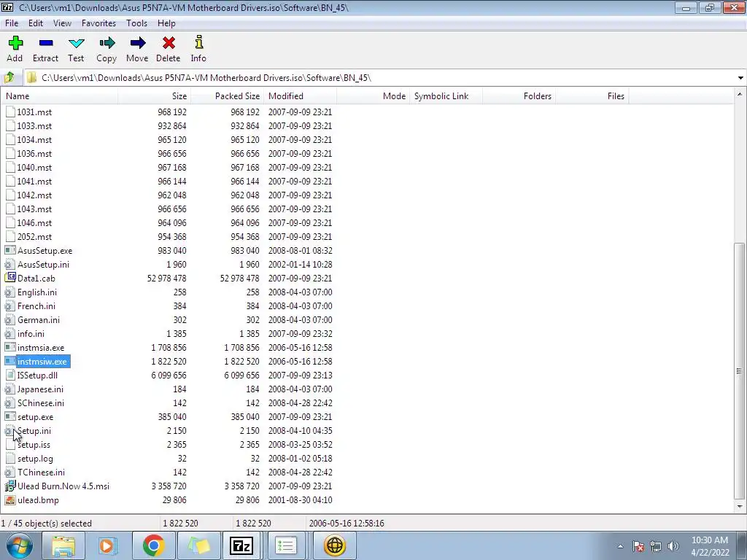Open the Favorites menu
The height and width of the screenshot is (560, 747).
click(98, 23)
